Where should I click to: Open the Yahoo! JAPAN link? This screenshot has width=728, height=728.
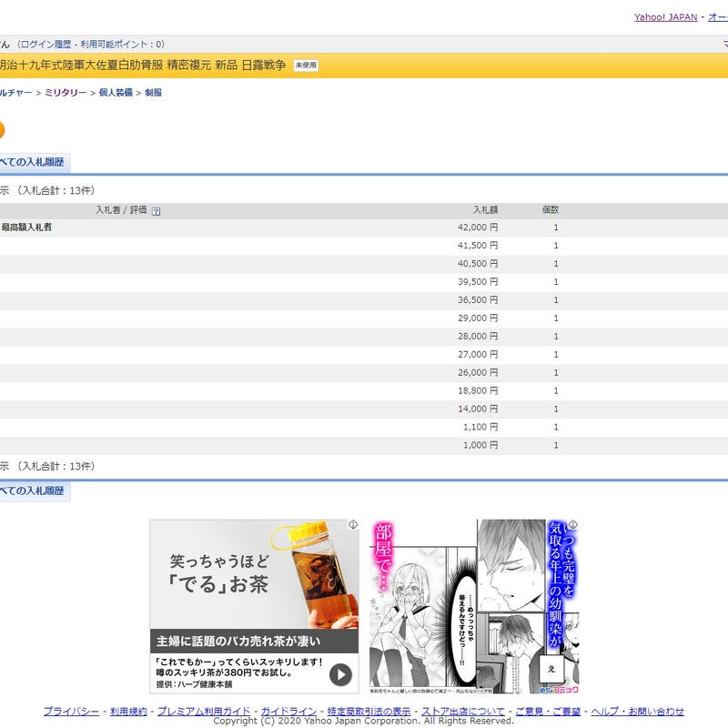click(665, 17)
